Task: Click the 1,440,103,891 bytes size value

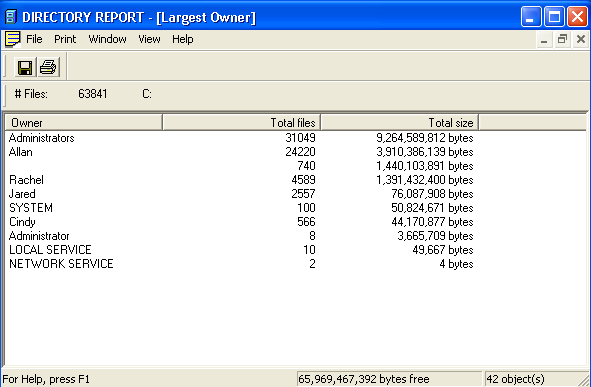Action: (x=425, y=166)
